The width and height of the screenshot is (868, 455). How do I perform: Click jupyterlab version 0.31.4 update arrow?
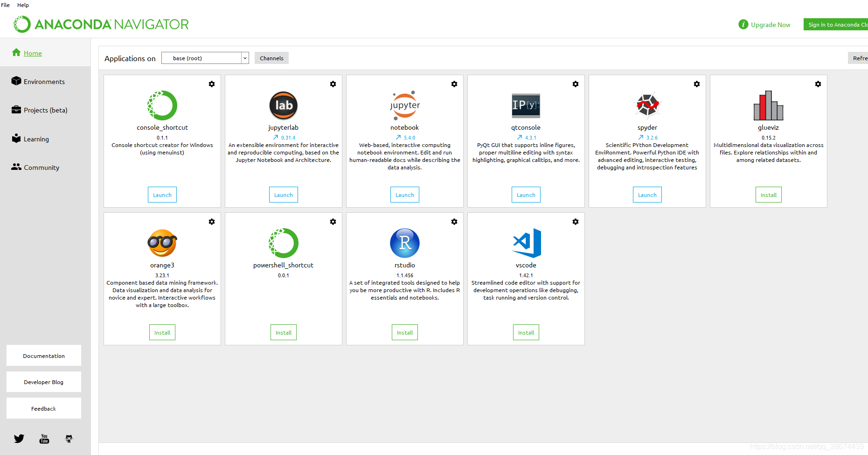[x=276, y=137]
